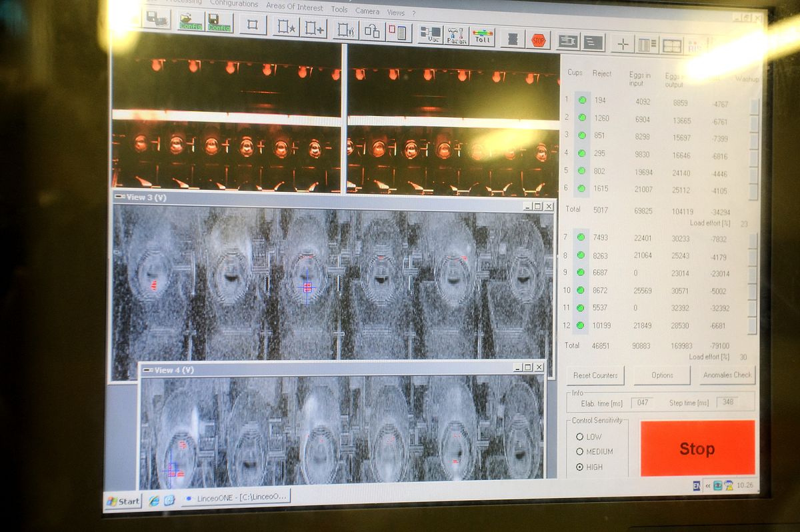Image resolution: width=800 pixels, height=532 pixels.
Task: Click the Washup button for cup 8
Action: [x=753, y=257]
